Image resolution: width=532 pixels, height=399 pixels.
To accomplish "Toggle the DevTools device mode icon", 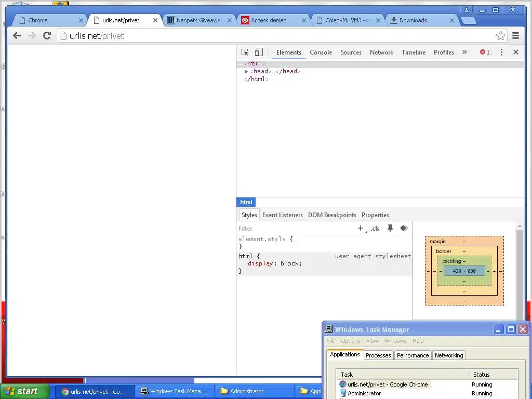I will 259,52.
